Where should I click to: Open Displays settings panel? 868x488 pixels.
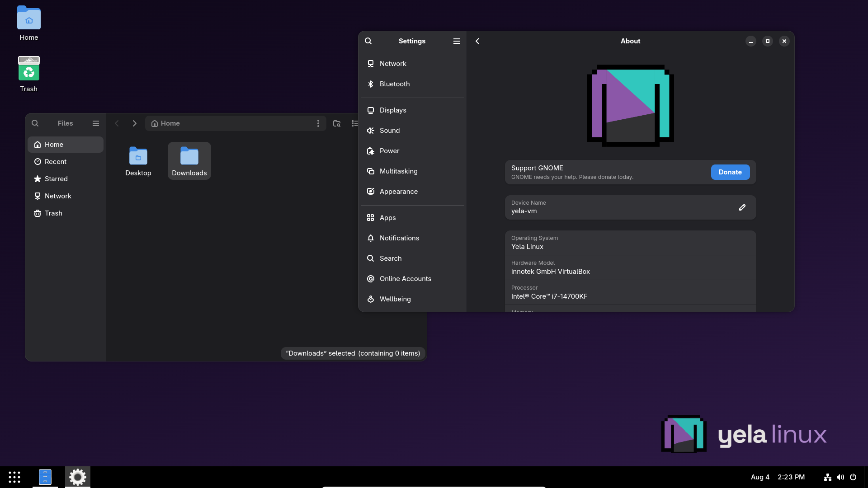[x=412, y=110]
